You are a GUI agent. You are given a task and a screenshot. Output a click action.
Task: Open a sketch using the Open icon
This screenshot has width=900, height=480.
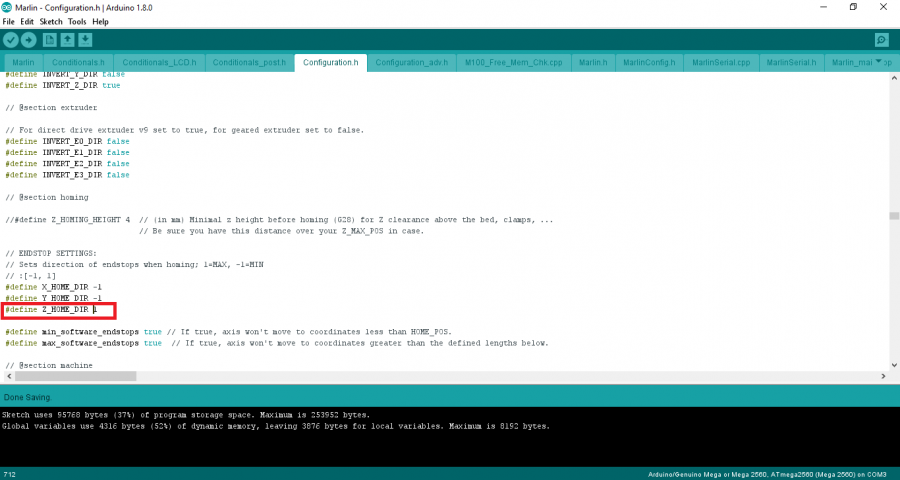[67, 39]
